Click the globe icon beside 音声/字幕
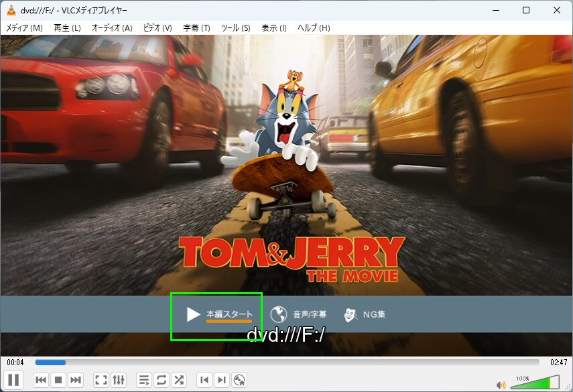The width and height of the screenshot is (573, 392). click(x=279, y=314)
